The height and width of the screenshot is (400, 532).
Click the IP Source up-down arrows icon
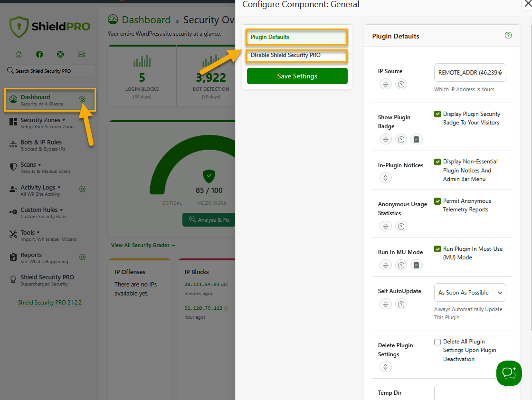point(385,84)
